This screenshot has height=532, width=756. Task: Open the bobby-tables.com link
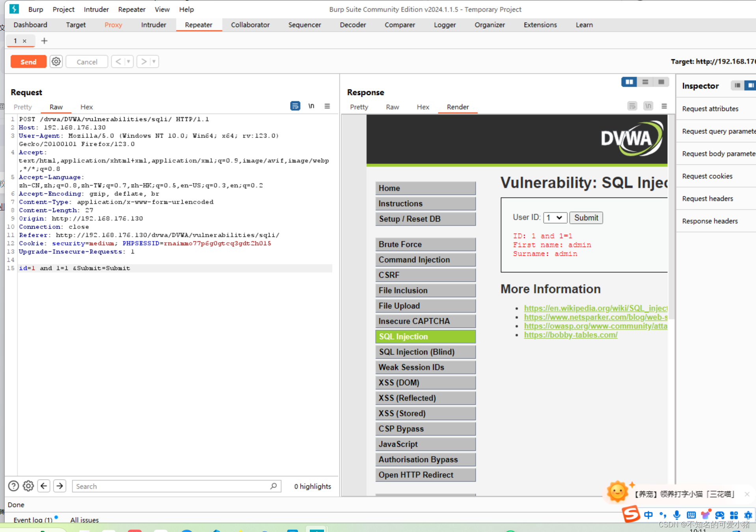(570, 335)
